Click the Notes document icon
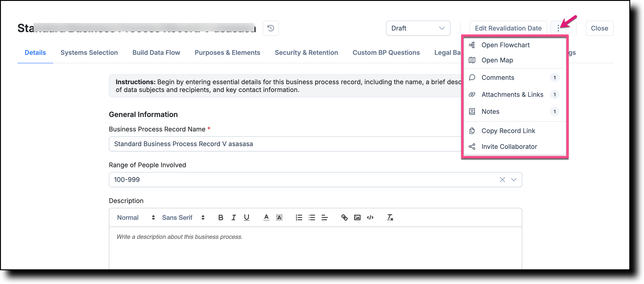 point(472,112)
